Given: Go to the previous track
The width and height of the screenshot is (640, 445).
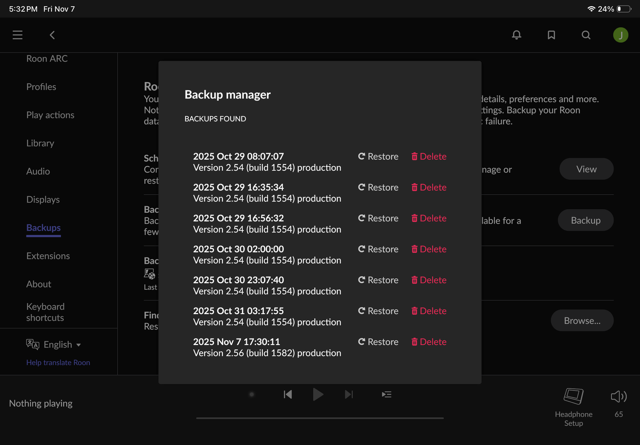Looking at the screenshot, I should click(288, 394).
